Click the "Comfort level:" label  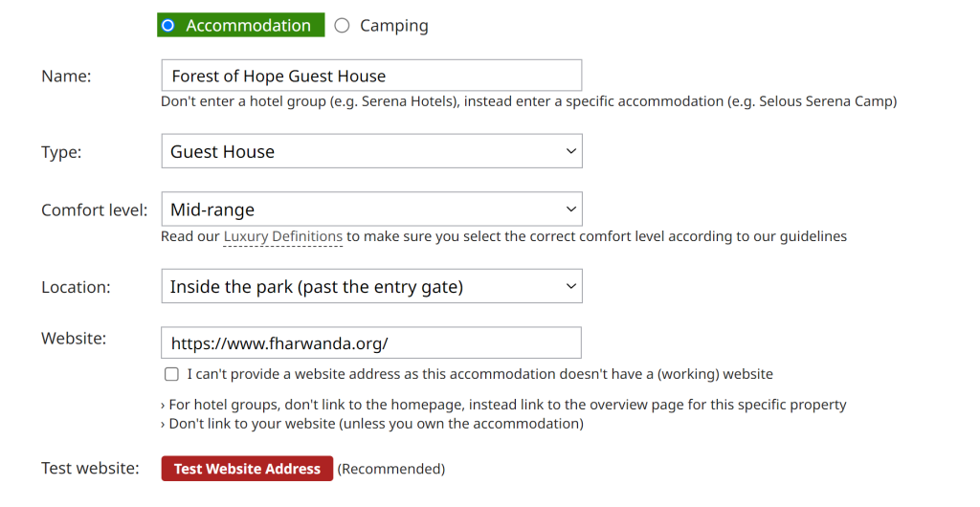coord(94,210)
